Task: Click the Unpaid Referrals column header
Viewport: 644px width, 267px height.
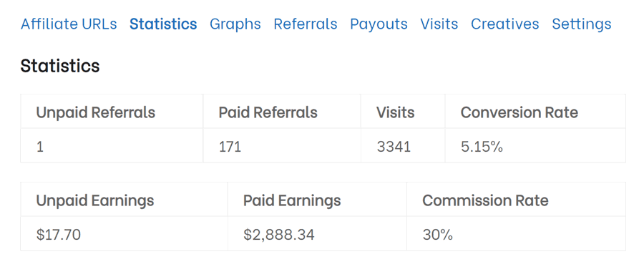Action: 96,112
